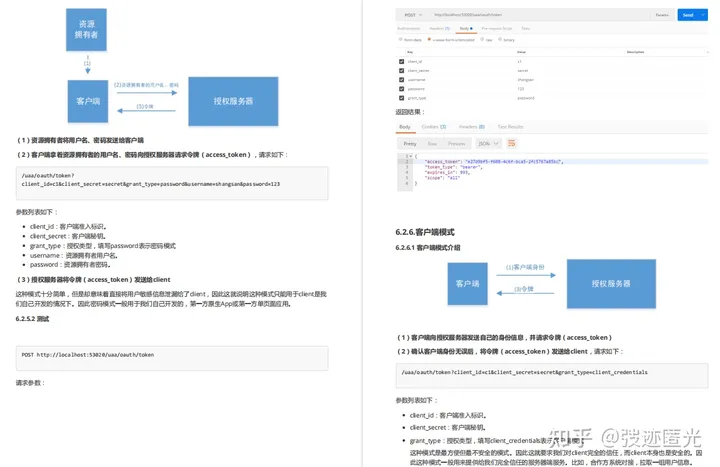Screen dimensions: 720x467
Task: Select the Pretty view button
Action: tap(410, 144)
